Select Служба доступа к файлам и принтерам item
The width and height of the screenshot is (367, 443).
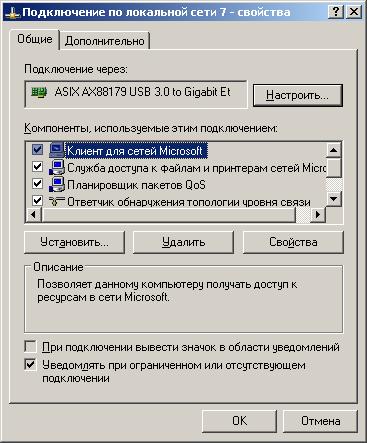point(197,168)
